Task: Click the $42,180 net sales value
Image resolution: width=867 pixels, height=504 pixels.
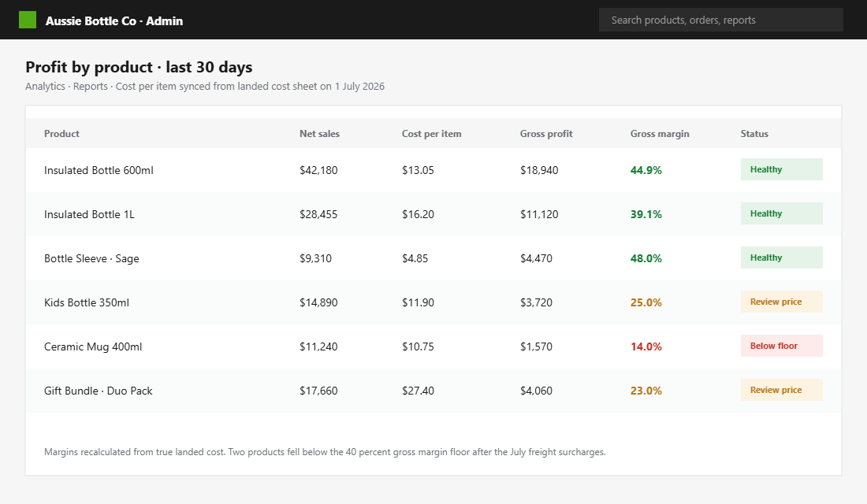Action: point(318,170)
